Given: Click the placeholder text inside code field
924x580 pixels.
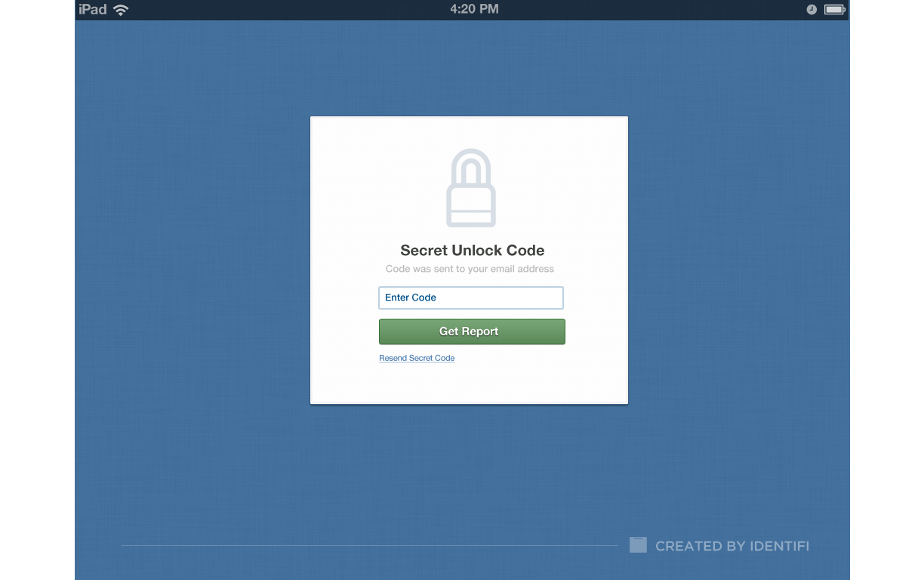Looking at the screenshot, I should click(411, 298).
